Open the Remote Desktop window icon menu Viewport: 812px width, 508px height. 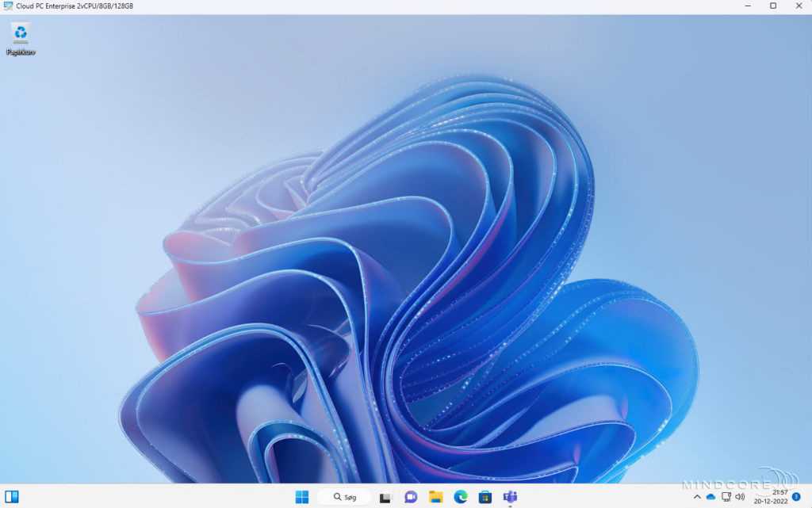pyautogui.click(x=8, y=6)
